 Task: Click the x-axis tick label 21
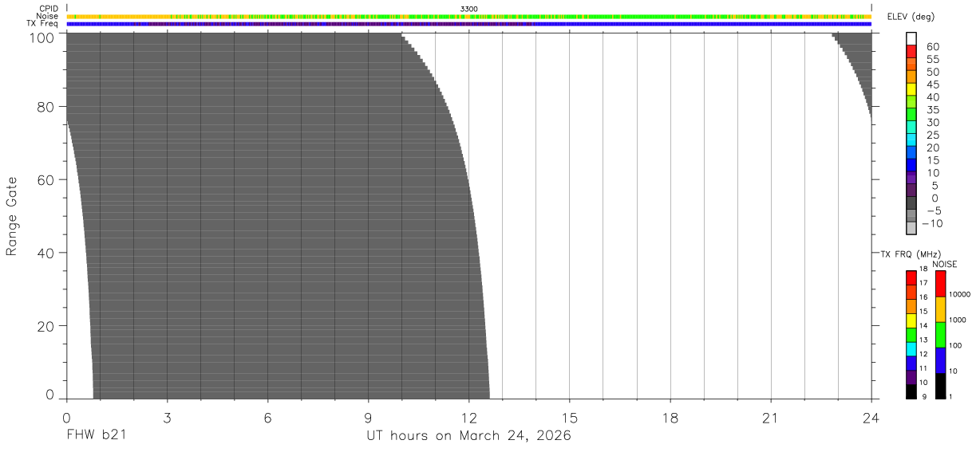point(771,417)
